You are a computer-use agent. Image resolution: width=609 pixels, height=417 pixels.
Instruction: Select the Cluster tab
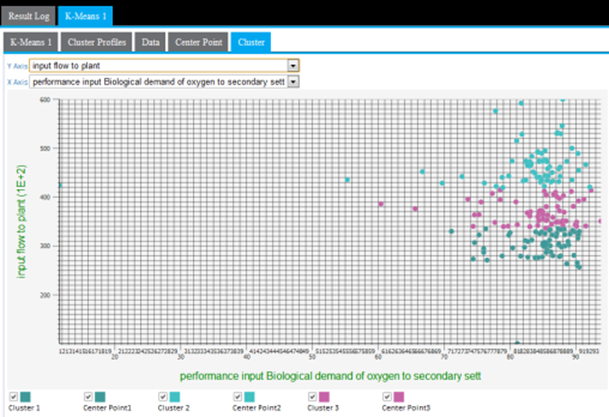click(x=251, y=42)
